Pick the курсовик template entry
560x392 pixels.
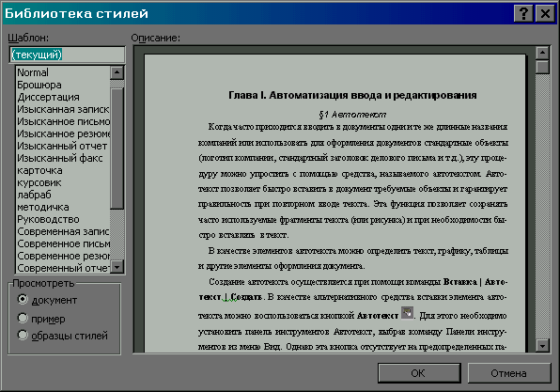click(x=39, y=183)
